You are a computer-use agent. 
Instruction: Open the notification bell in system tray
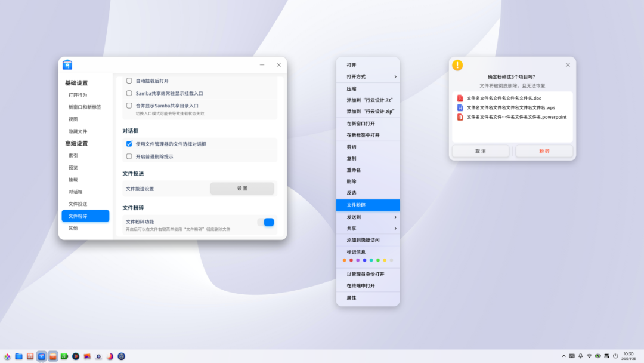(x=580, y=356)
